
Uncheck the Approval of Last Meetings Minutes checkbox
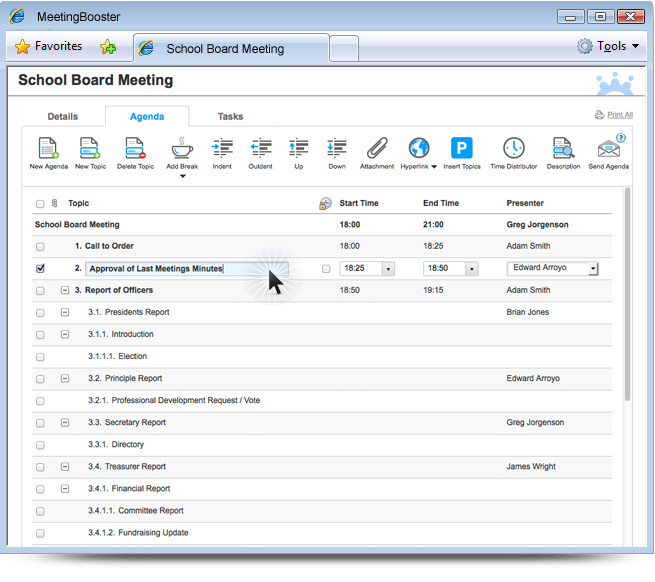[x=40, y=268]
